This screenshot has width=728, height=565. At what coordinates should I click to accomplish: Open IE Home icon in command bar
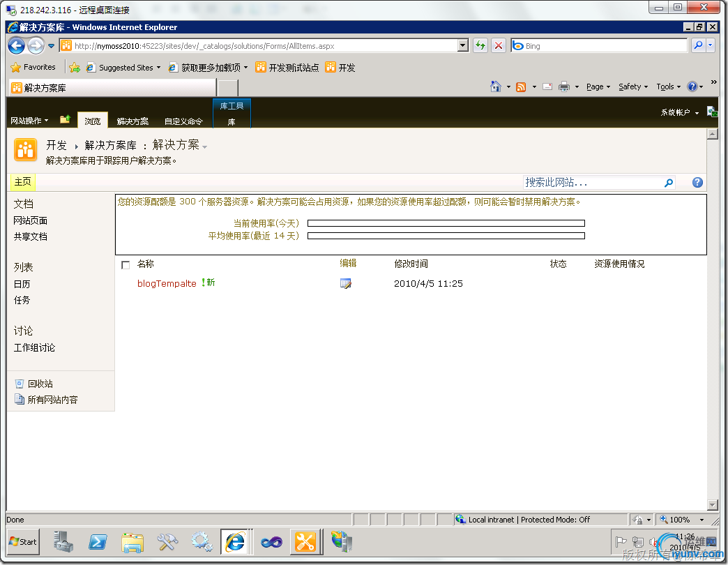pyautogui.click(x=495, y=86)
